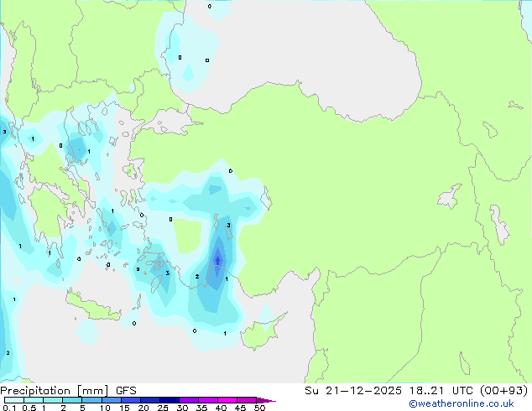Select legend swatch between 15 and 20
Screen dimensions: 532x411
click(130, 400)
